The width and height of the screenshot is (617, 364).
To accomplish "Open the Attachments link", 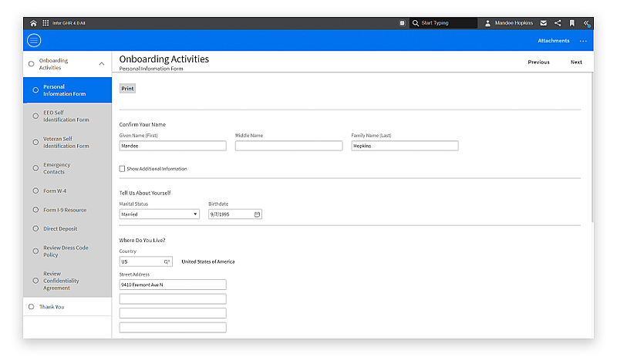I will tap(553, 41).
